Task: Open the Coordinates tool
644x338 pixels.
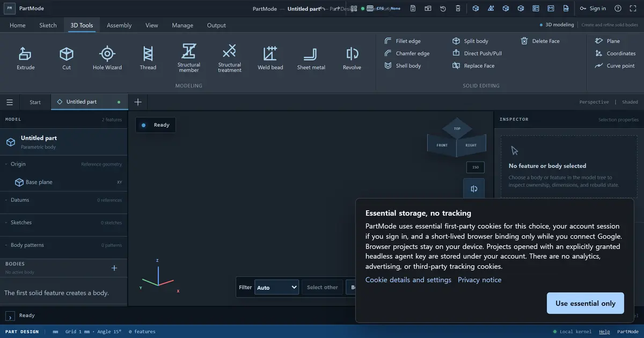Action: click(616, 53)
